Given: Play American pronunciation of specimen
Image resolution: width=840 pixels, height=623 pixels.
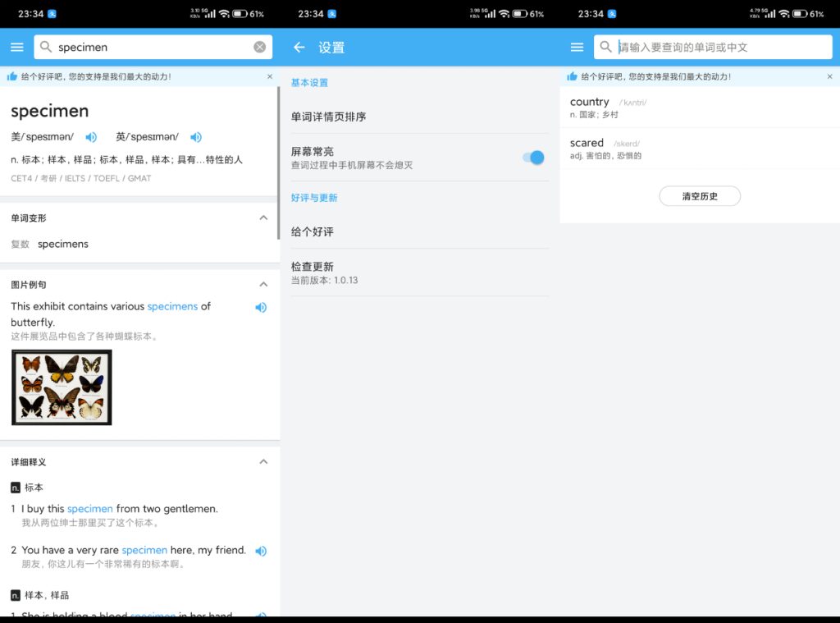Looking at the screenshot, I should [x=91, y=137].
